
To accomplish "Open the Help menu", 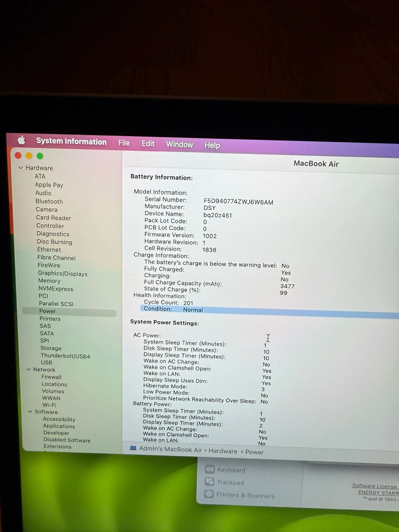I will tap(212, 146).
